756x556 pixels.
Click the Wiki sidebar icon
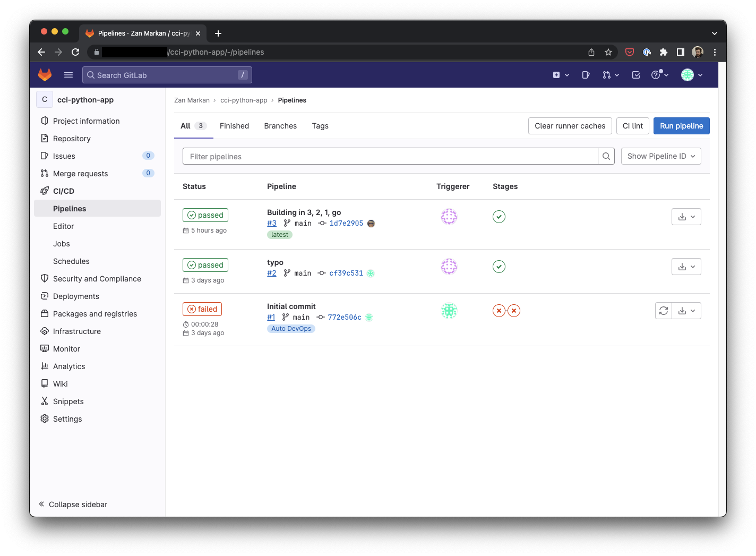tap(45, 384)
